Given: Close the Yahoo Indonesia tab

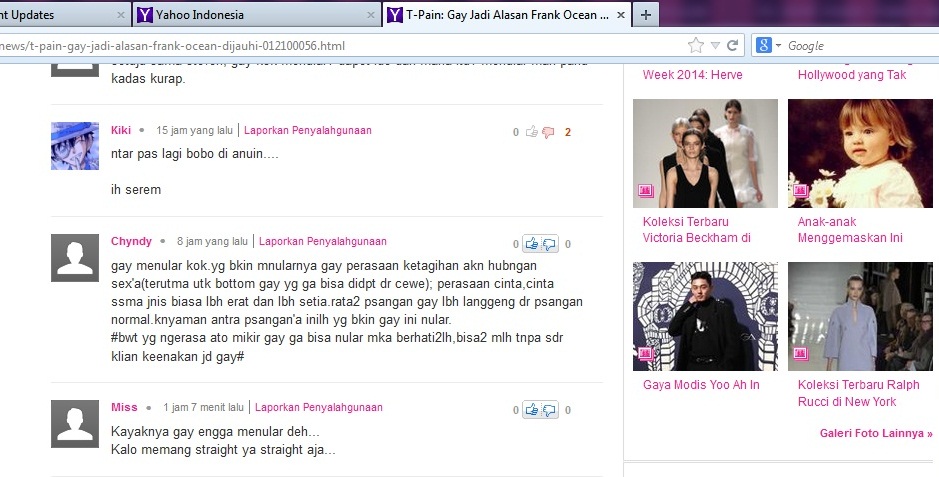Looking at the screenshot, I should (x=368, y=15).
